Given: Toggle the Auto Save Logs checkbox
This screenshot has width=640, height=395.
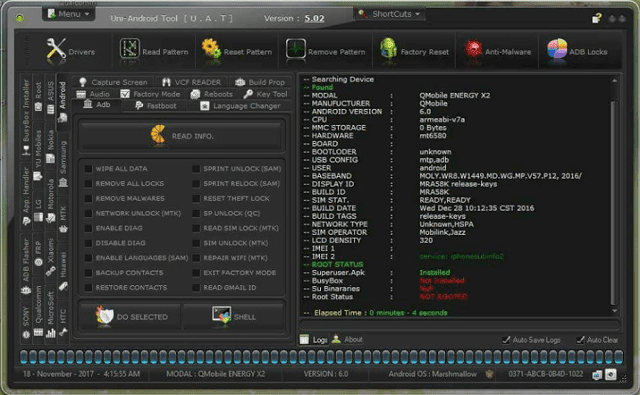Looking at the screenshot, I should [x=506, y=340].
